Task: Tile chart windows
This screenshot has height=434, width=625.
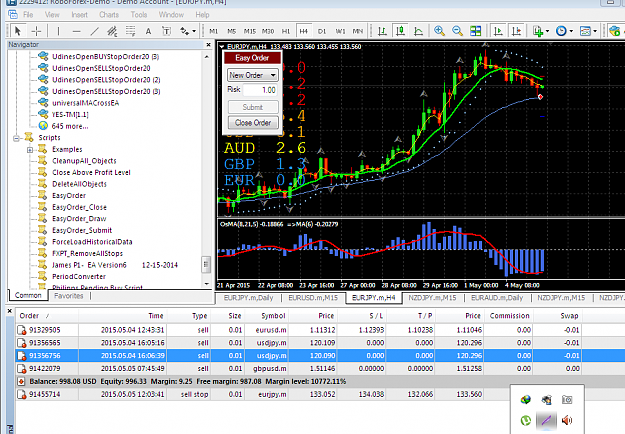Action: coord(476,31)
